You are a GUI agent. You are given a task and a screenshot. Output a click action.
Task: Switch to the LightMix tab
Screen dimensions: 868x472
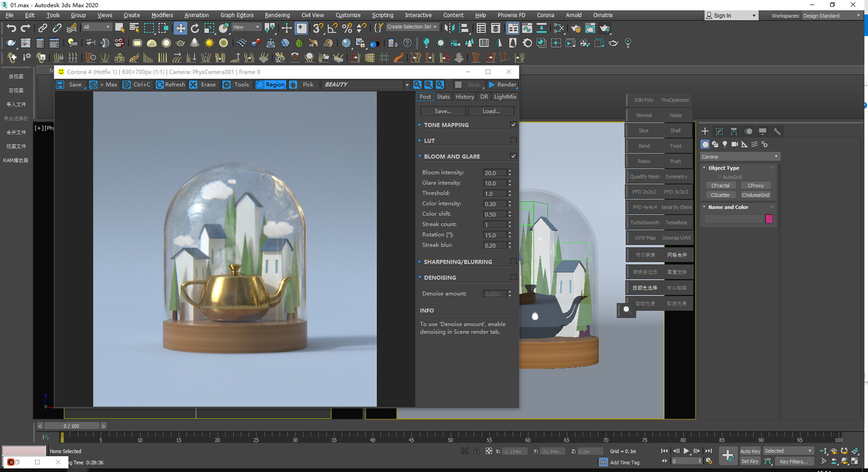coord(505,97)
